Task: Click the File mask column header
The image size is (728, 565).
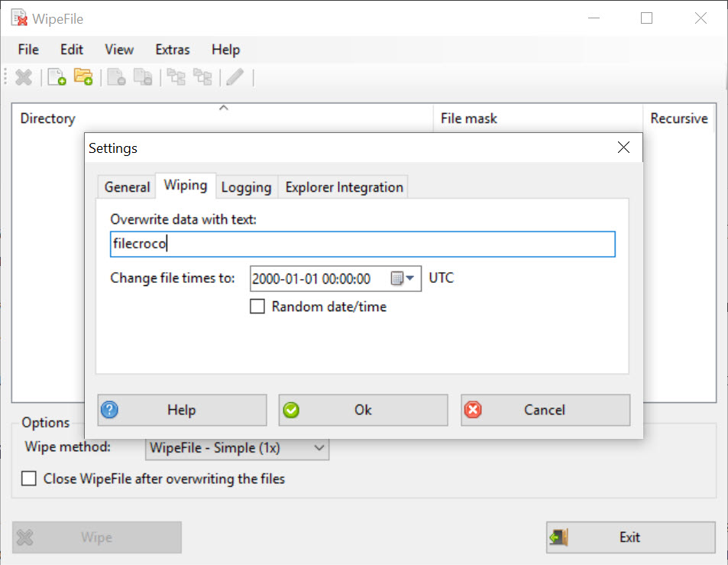Action: tap(538, 119)
